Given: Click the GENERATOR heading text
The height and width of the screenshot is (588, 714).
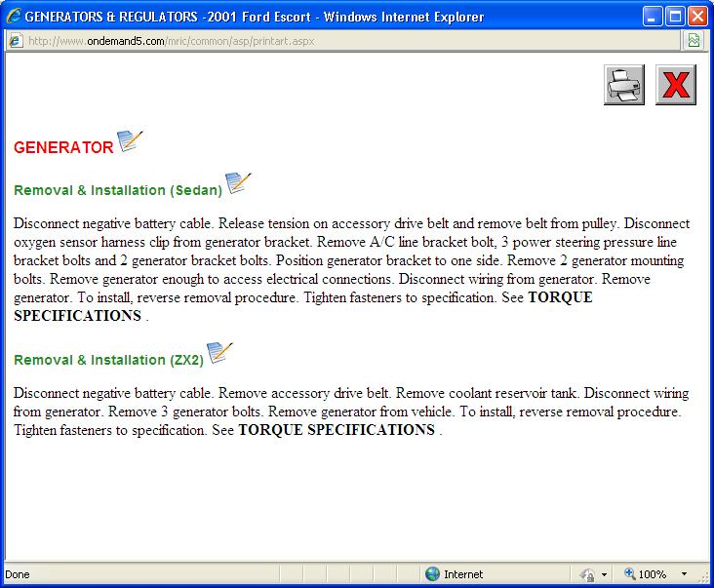Looking at the screenshot, I should pyautogui.click(x=63, y=147).
